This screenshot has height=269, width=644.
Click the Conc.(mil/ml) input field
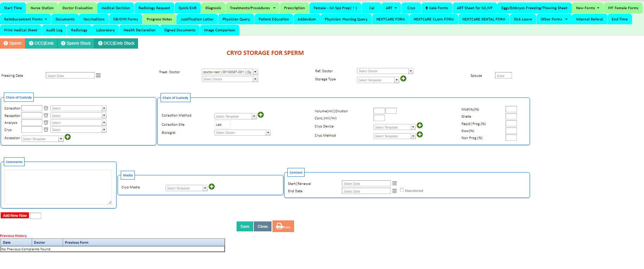379,118
